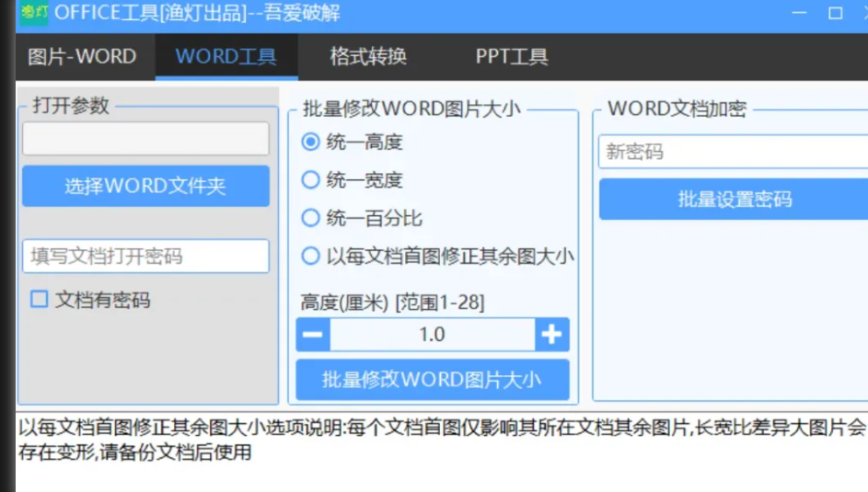Select 以每文档首图修正其余图大小 option
Image resolution: width=868 pixels, height=492 pixels.
click(x=310, y=256)
